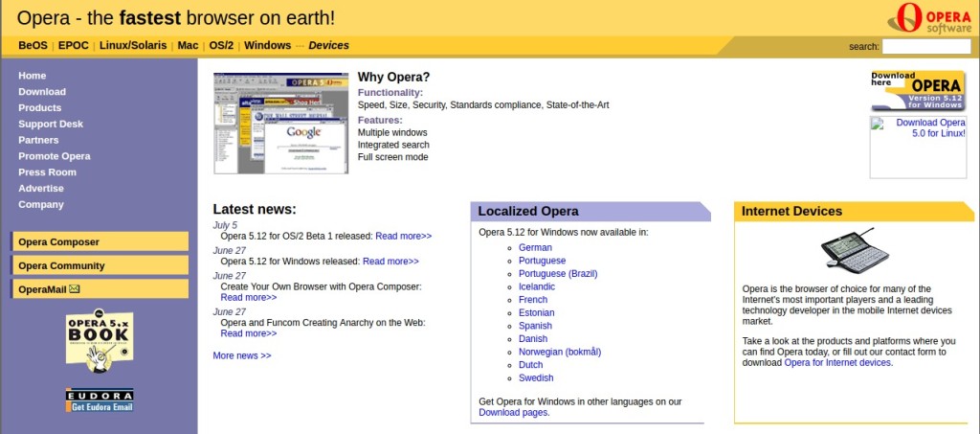The height and width of the screenshot is (434, 980).
Task: Click the Get Eudora Email badge
Action: (x=100, y=400)
